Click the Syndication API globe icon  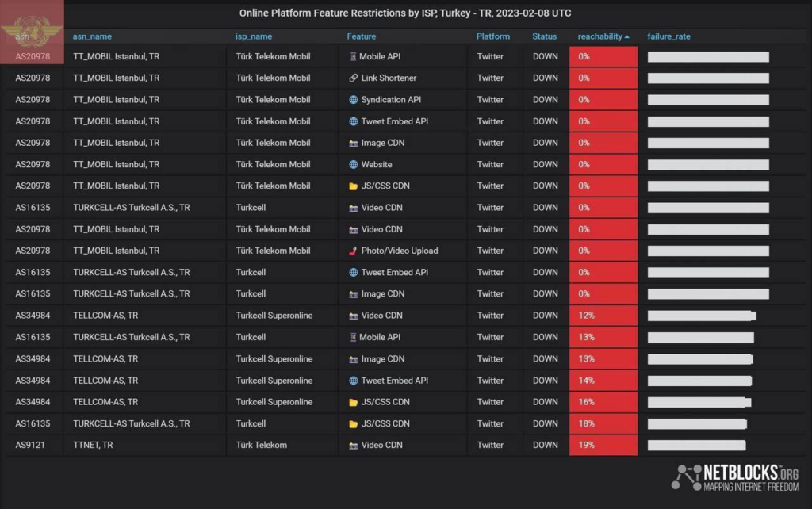pyautogui.click(x=354, y=100)
